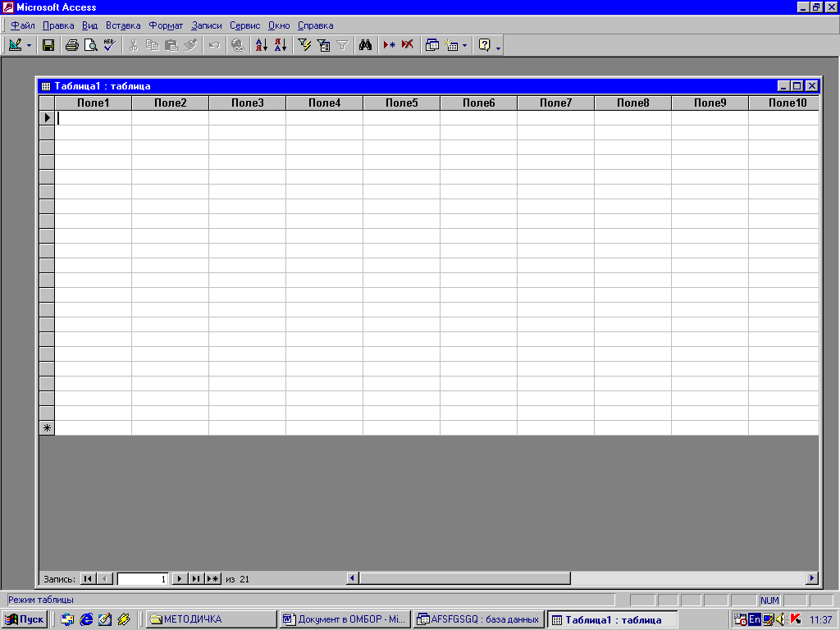This screenshot has width=840, height=630.
Task: Click the horizontal scrollbar thumb
Action: coord(464,578)
